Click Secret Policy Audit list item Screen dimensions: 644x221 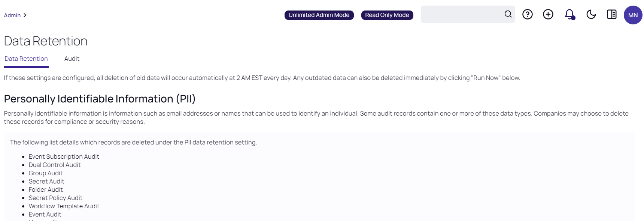pos(55,198)
